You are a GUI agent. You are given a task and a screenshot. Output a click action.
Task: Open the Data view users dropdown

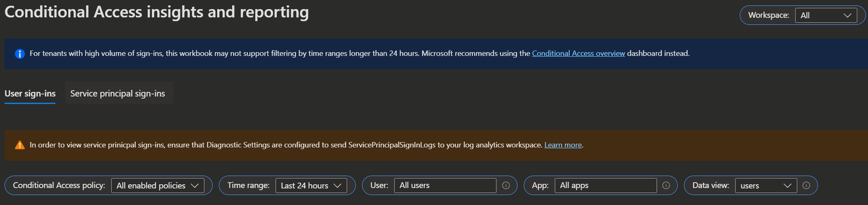coord(766,186)
